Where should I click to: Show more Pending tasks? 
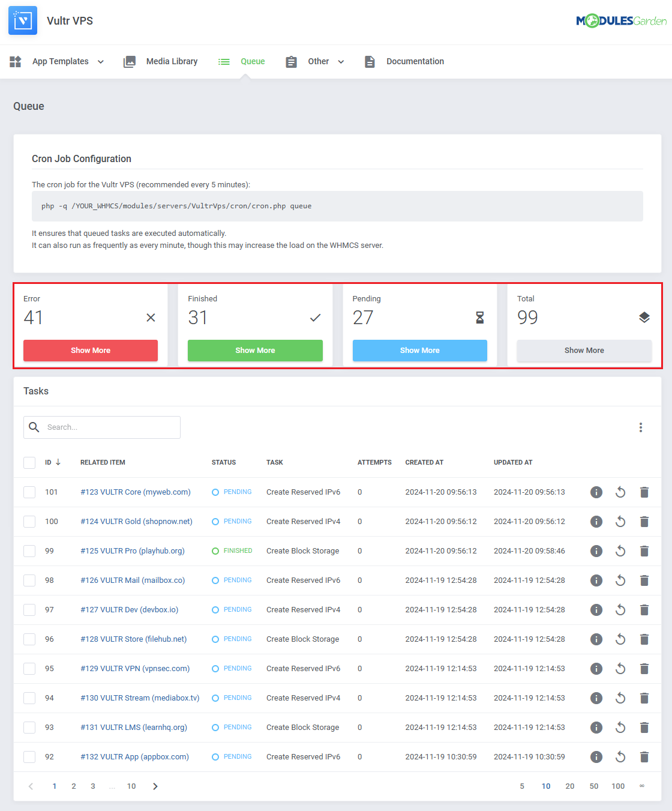(x=420, y=351)
